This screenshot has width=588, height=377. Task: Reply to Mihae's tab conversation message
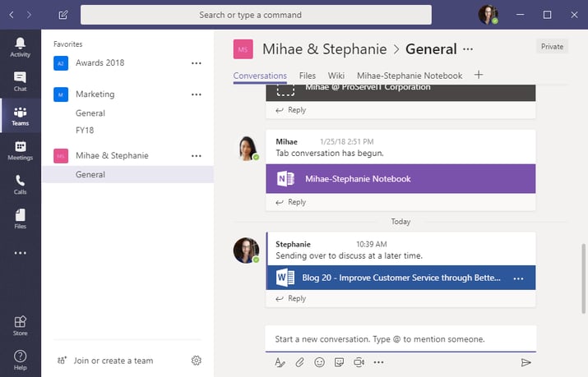pos(291,202)
